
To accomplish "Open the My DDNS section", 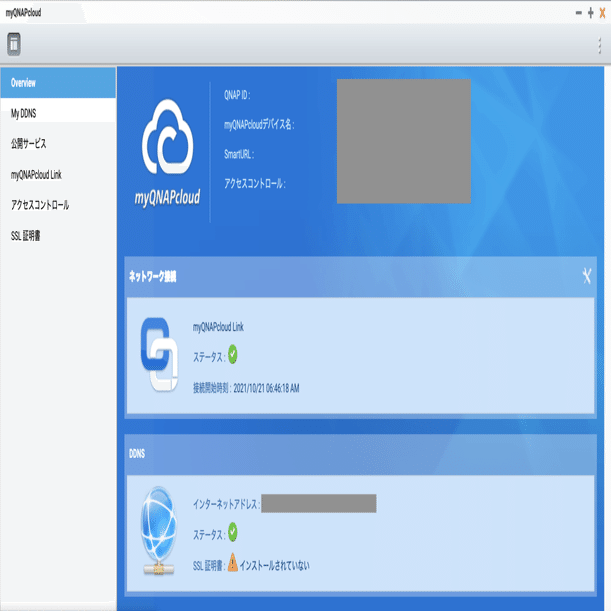I will click(x=58, y=113).
